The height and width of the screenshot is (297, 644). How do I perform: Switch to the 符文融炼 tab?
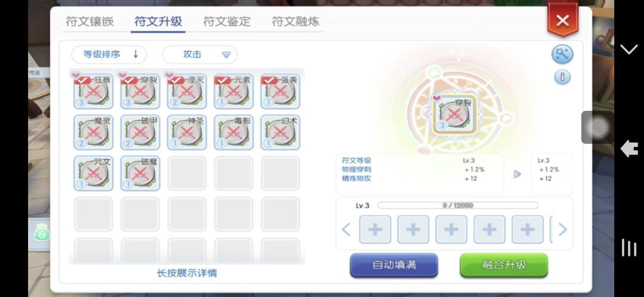point(296,21)
